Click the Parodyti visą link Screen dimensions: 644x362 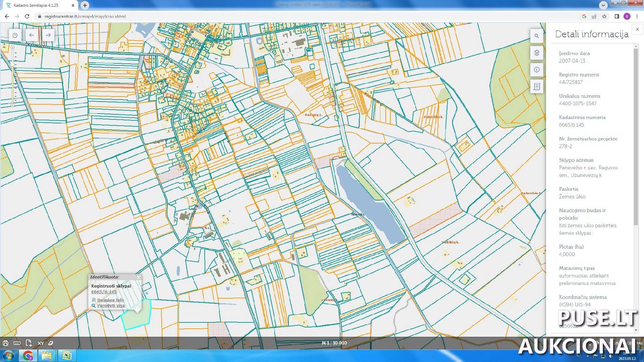[x=111, y=306]
